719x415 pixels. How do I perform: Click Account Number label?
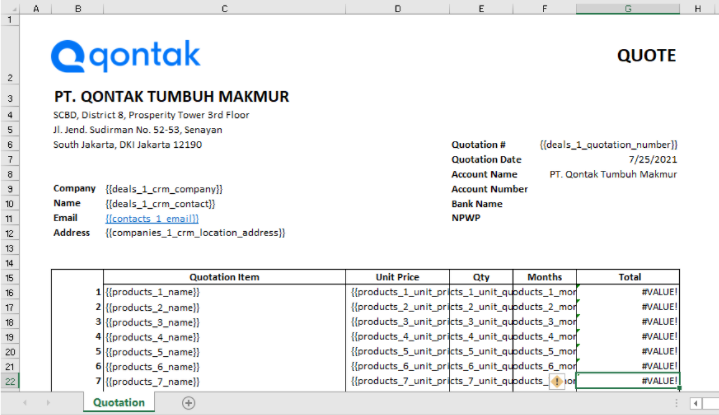point(489,189)
